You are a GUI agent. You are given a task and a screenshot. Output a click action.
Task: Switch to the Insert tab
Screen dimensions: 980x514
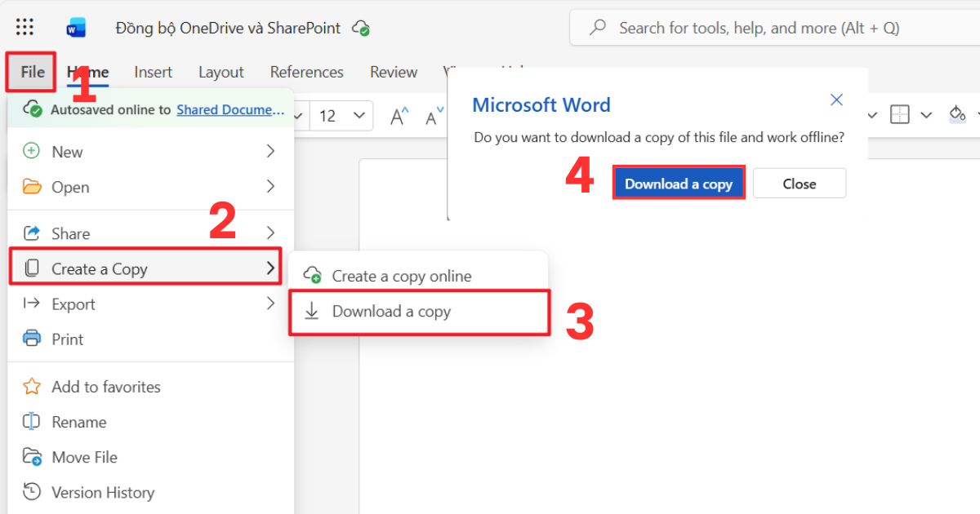(153, 72)
